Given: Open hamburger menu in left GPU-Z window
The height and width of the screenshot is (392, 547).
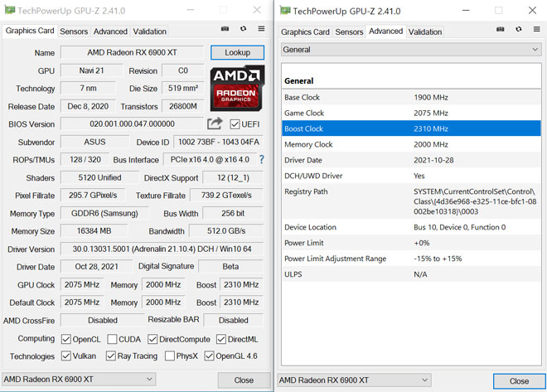Looking at the screenshot, I should [261, 29].
